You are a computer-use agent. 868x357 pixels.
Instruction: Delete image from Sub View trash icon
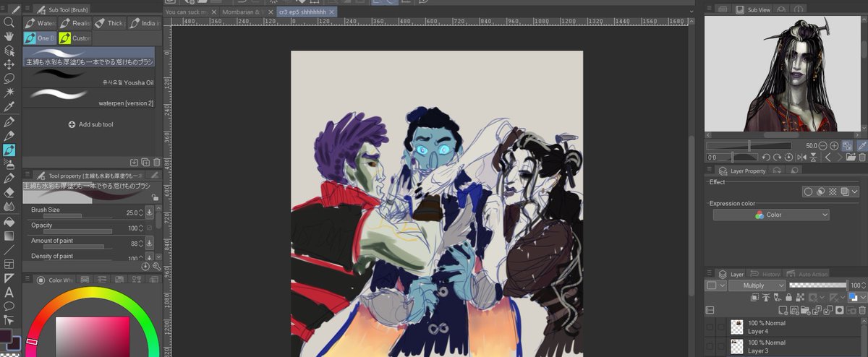click(861, 157)
